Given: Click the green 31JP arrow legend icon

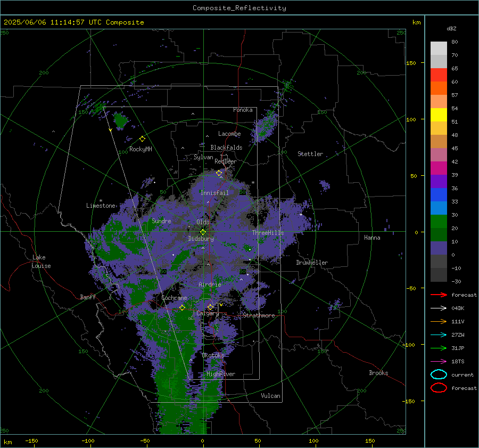Looking at the screenshot, I should tap(439, 348).
